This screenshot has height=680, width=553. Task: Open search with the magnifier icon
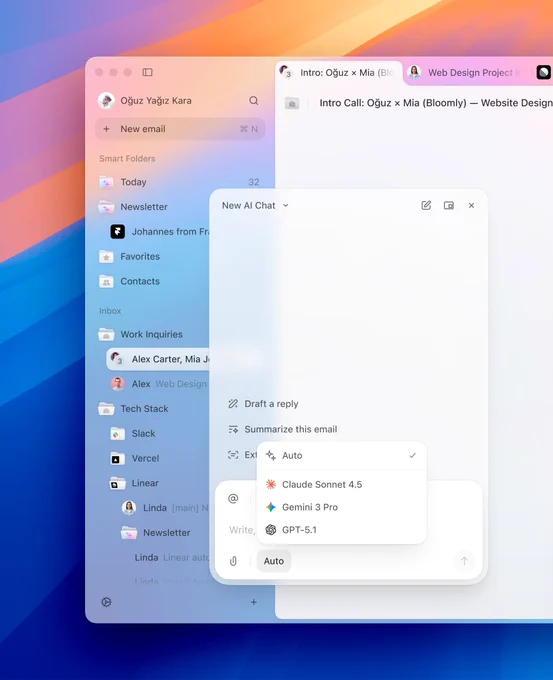(x=254, y=101)
